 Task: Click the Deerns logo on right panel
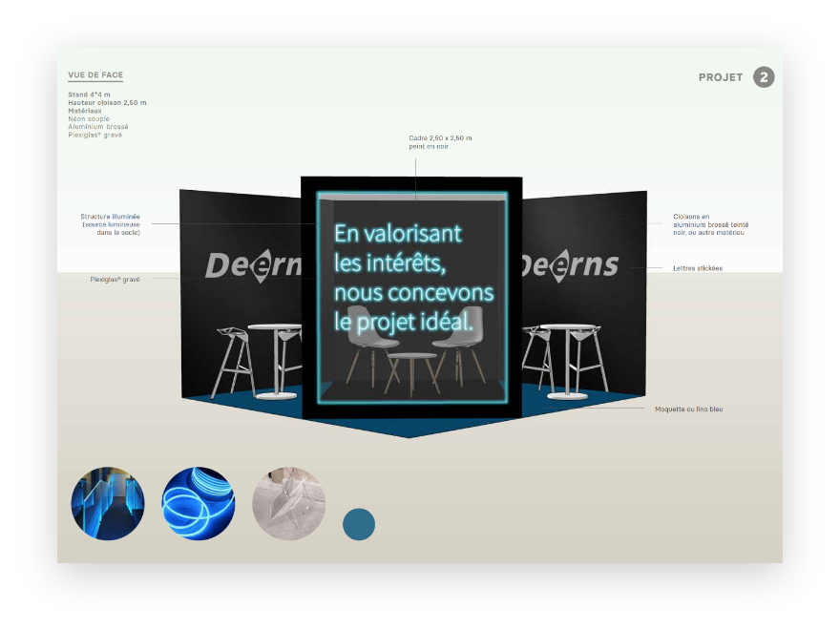tap(569, 264)
